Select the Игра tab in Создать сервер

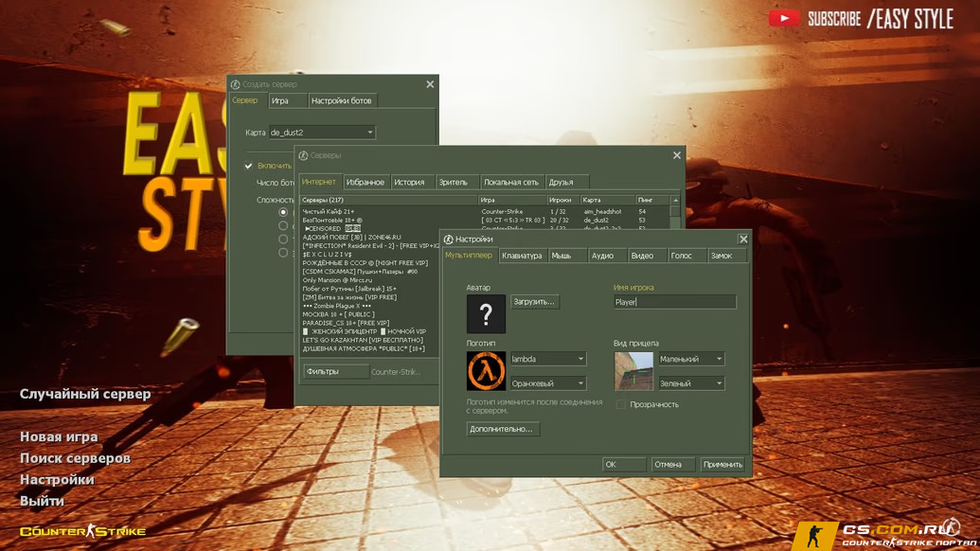[288, 100]
